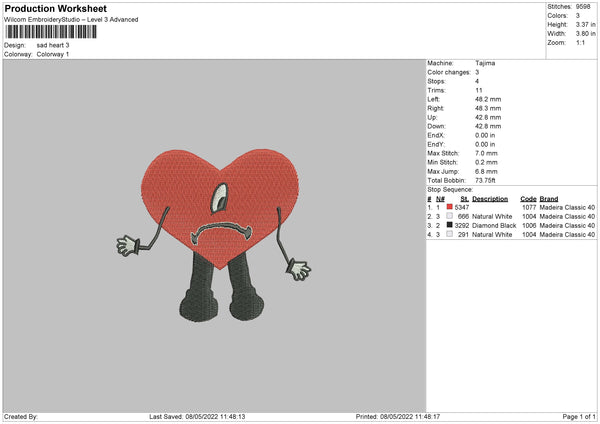This screenshot has width=600, height=424.
Task: Click the red thread swatch in stop 1
Action: 450,206
